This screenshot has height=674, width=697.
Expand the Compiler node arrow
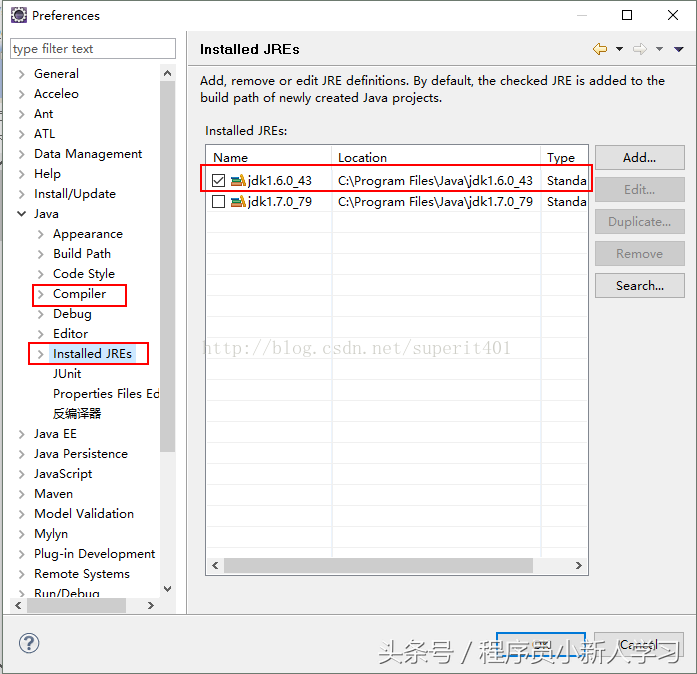click(x=40, y=294)
